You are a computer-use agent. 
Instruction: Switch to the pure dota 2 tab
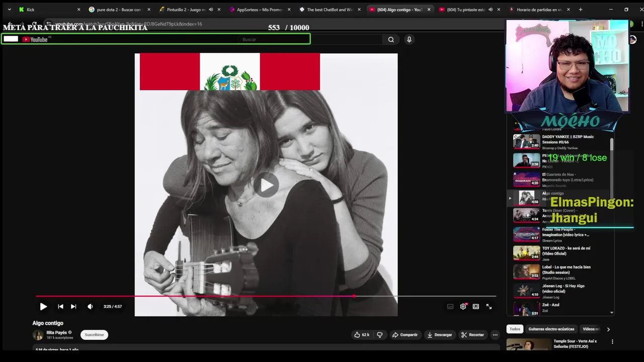click(119, 10)
